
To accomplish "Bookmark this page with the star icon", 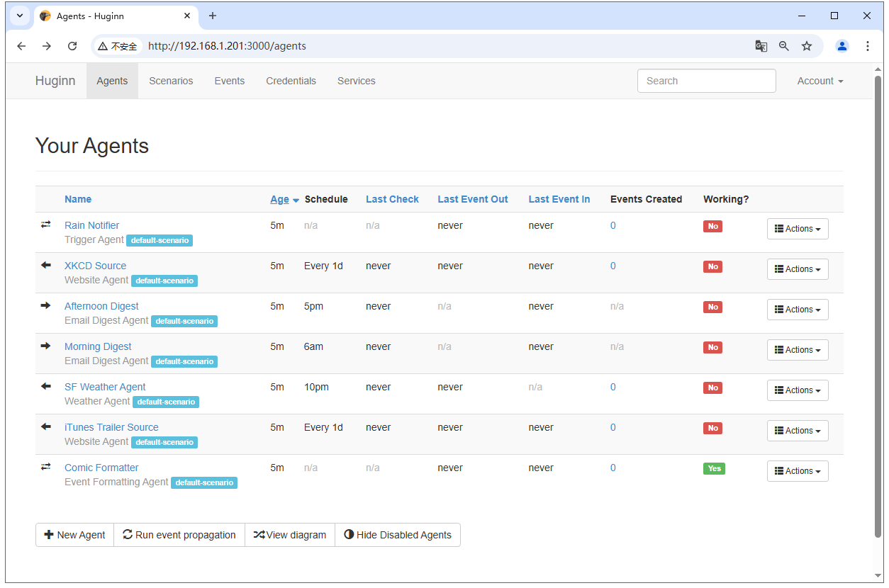I will pos(807,46).
